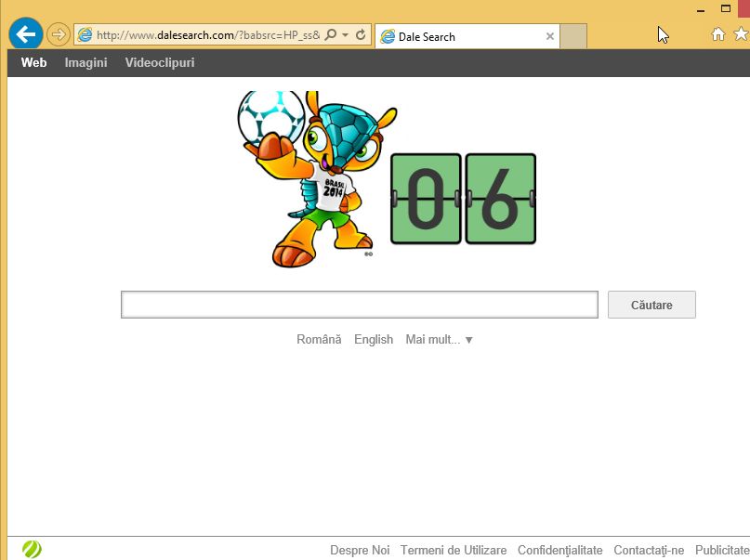Open Contactați-ne footer link
The height and width of the screenshot is (560, 750).
click(649, 550)
